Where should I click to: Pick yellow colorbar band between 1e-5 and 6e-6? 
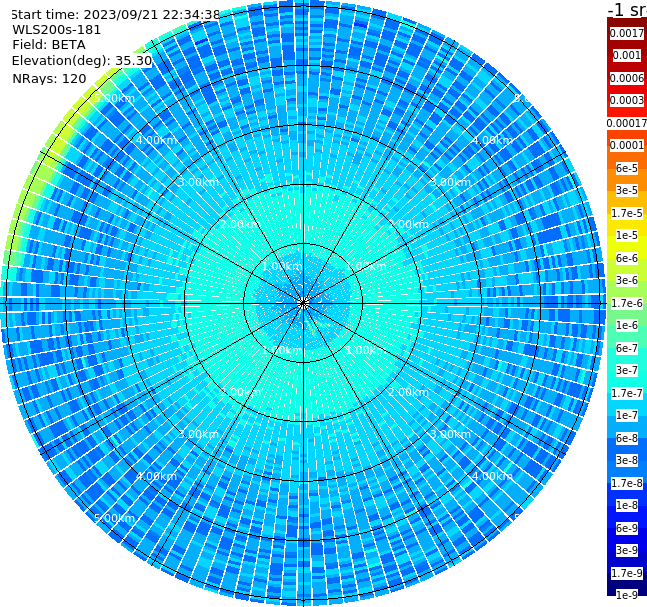point(627,247)
